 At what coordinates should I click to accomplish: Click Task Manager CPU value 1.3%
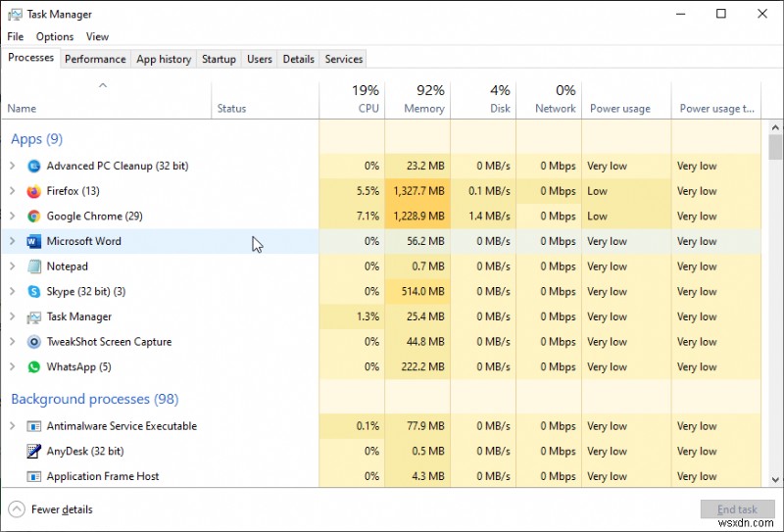pyautogui.click(x=368, y=317)
